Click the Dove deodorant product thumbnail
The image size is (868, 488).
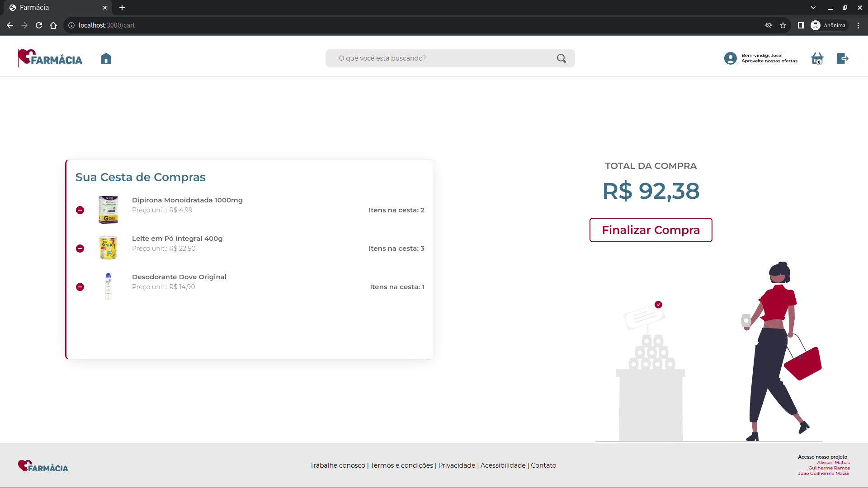[108, 286]
